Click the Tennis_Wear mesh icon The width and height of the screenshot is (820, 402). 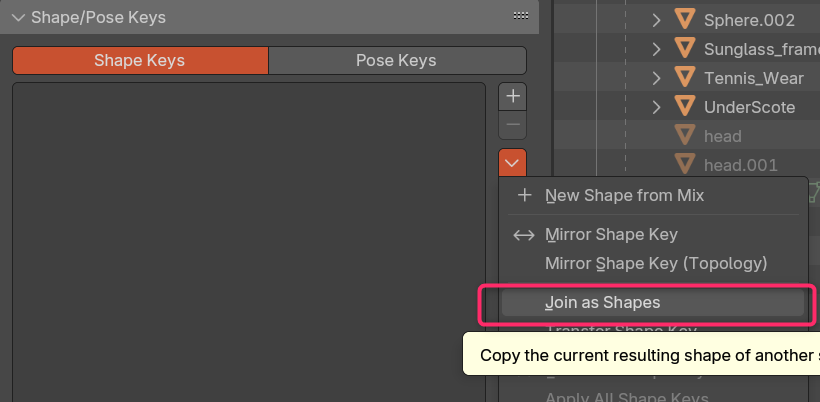click(x=684, y=78)
